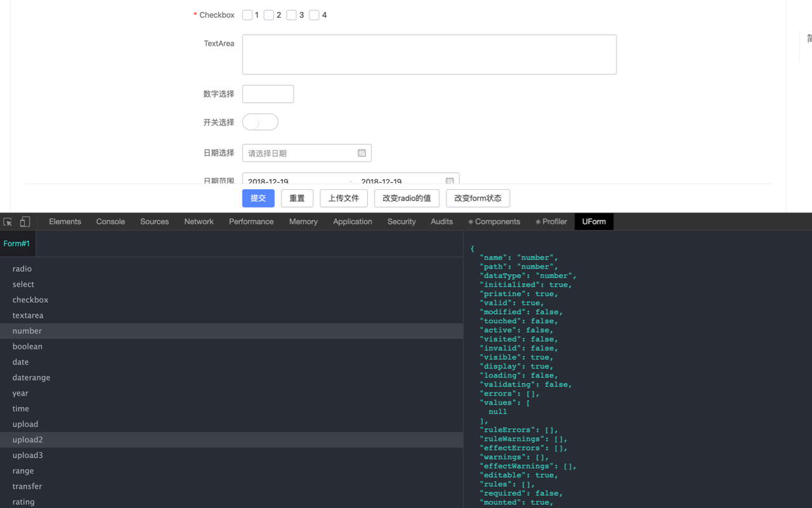Open the calendar icon for 日期范围
This screenshot has width=812, height=508.
[x=450, y=181]
